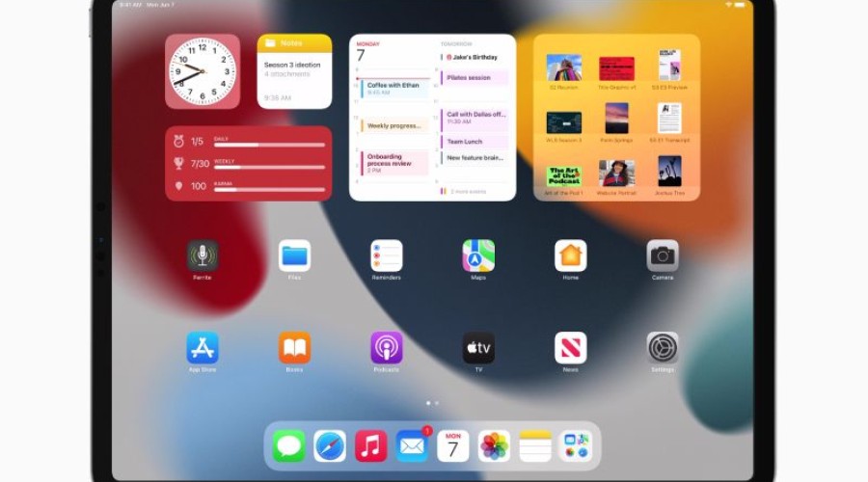Open Mail with one unread badge

point(412,446)
